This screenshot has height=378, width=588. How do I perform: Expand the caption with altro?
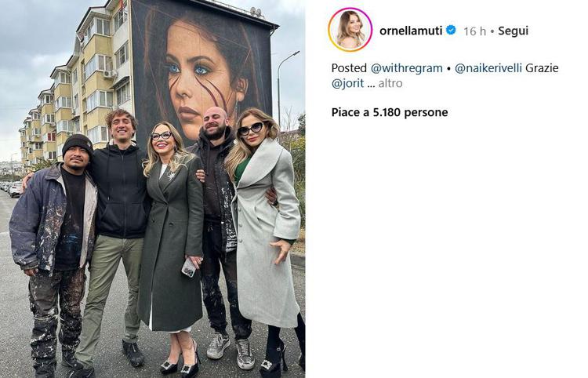click(x=390, y=83)
